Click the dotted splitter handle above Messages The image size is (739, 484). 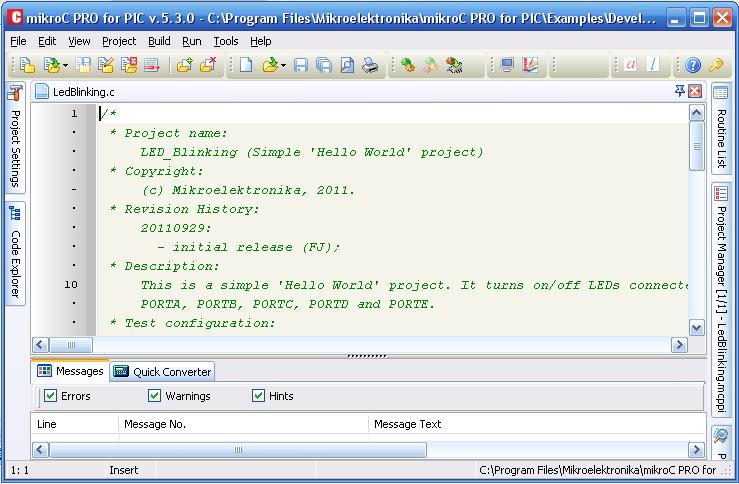(367, 356)
